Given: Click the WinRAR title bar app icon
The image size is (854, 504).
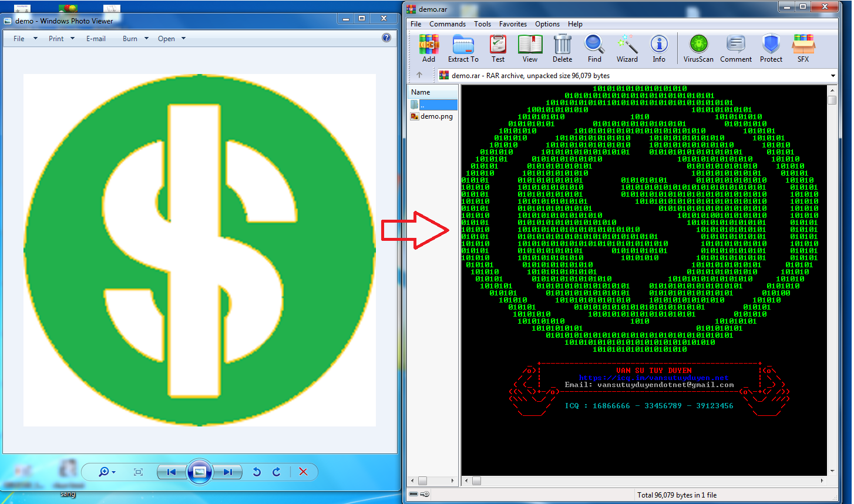Looking at the screenshot, I should click(x=411, y=9).
